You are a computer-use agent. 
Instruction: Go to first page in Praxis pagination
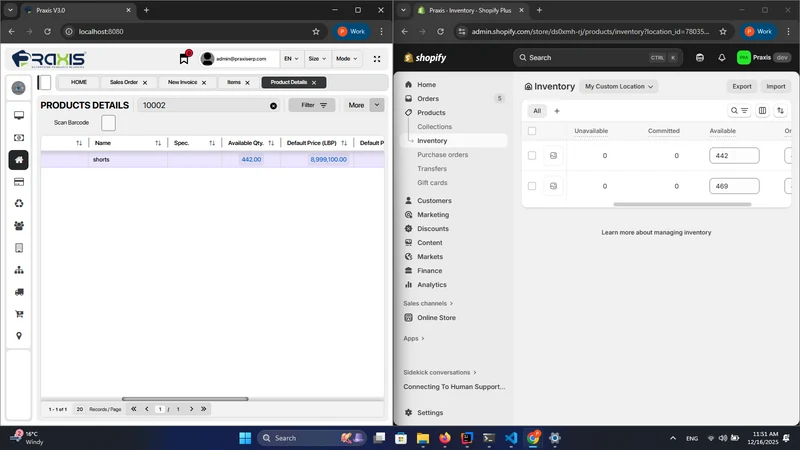tap(134, 409)
